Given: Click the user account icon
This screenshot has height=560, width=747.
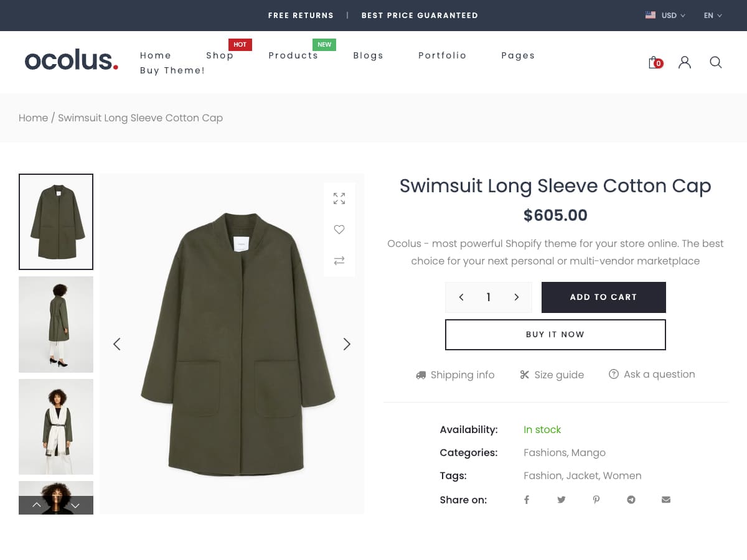Looking at the screenshot, I should tap(685, 62).
